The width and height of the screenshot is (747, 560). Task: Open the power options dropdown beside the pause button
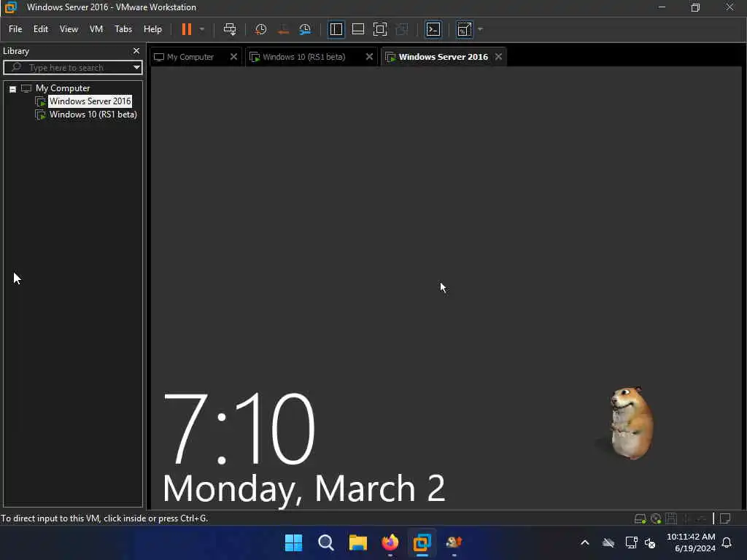(202, 29)
